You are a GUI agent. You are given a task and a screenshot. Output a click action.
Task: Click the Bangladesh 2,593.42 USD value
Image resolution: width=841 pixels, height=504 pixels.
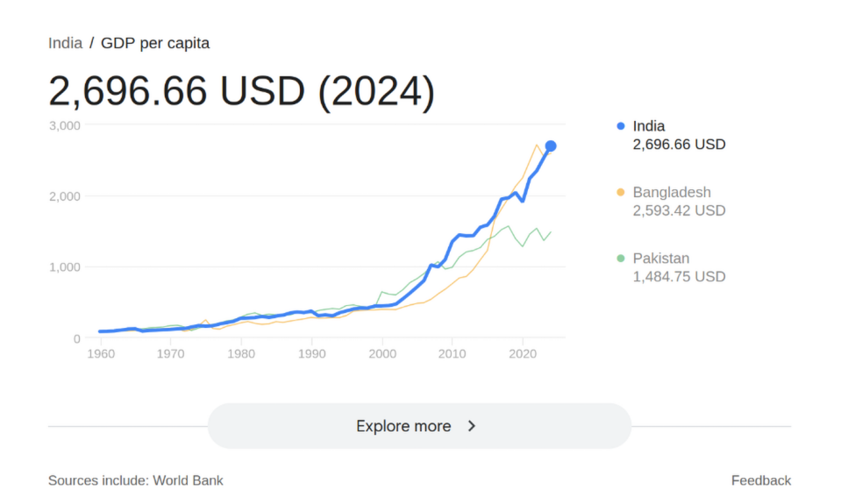pos(679,210)
